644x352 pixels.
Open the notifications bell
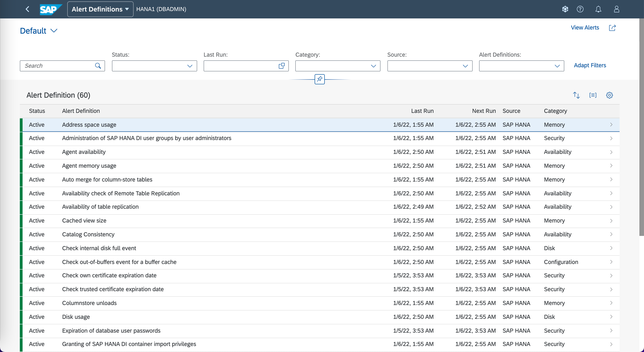598,9
